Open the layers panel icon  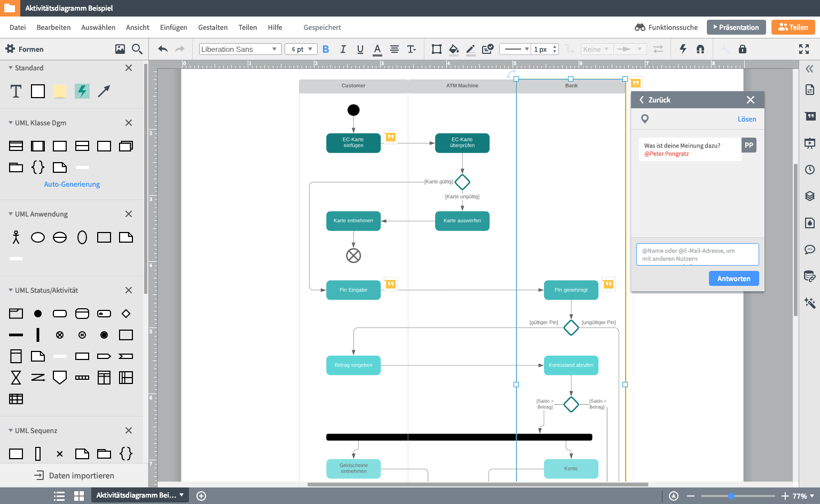point(809,196)
